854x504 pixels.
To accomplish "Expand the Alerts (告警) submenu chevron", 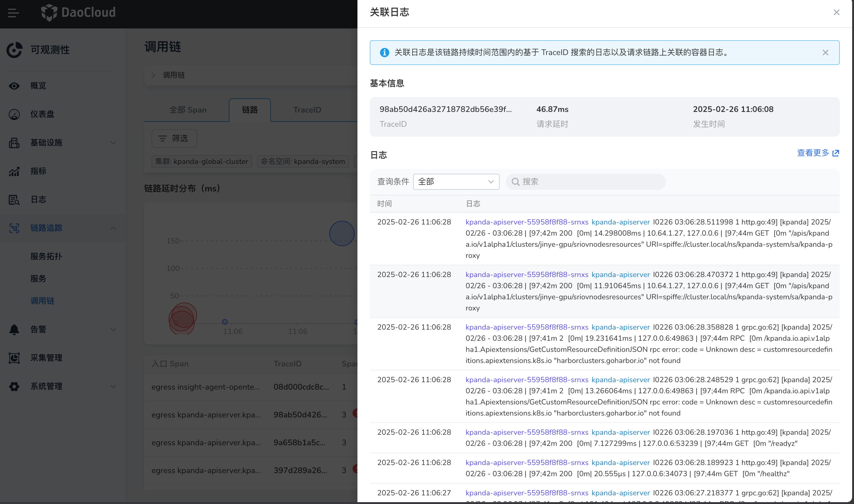I will pyautogui.click(x=113, y=329).
